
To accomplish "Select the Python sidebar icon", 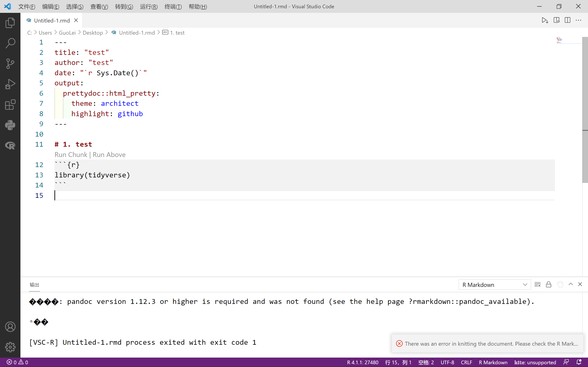I will (x=10, y=125).
